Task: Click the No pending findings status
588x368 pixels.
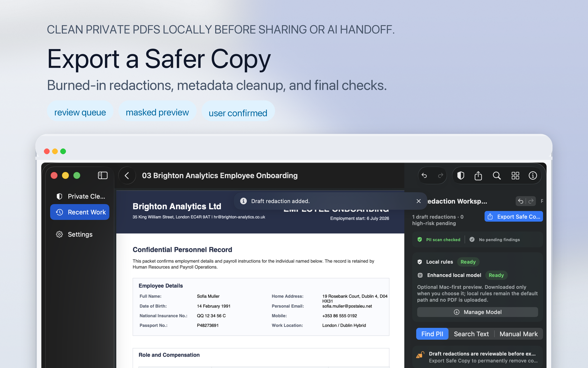Action: point(495,240)
